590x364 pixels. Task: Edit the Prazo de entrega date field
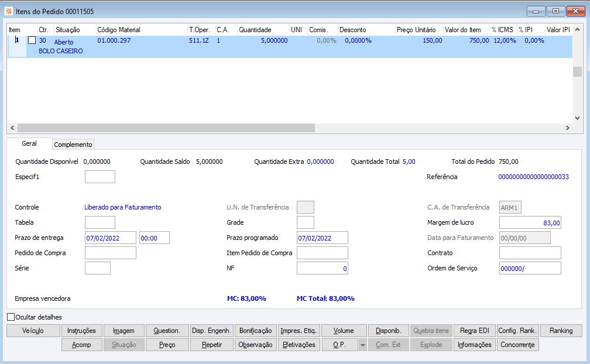(111, 238)
